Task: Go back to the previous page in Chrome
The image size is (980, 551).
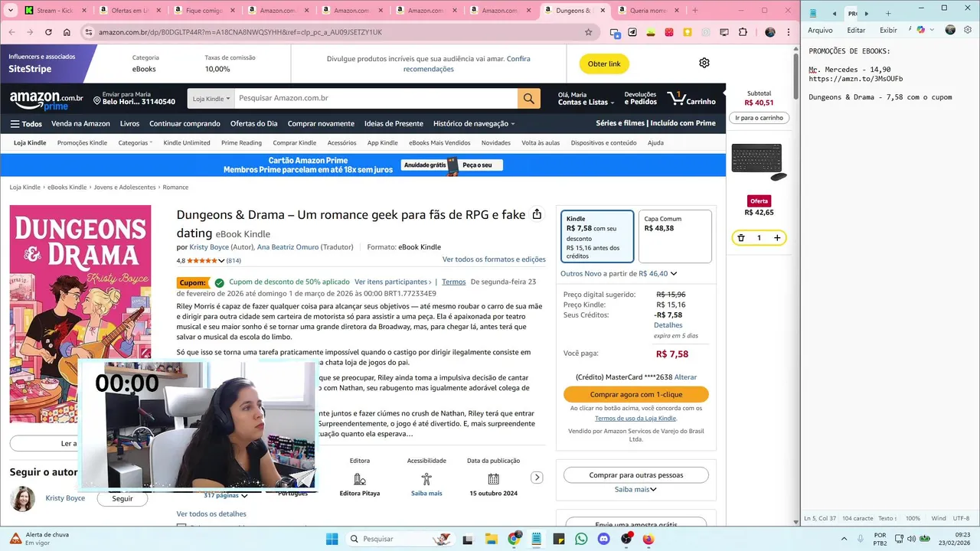Action: [11, 32]
